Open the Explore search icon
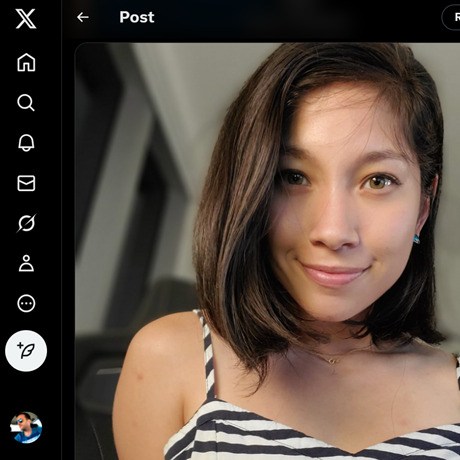The image size is (460, 460). coord(26,103)
